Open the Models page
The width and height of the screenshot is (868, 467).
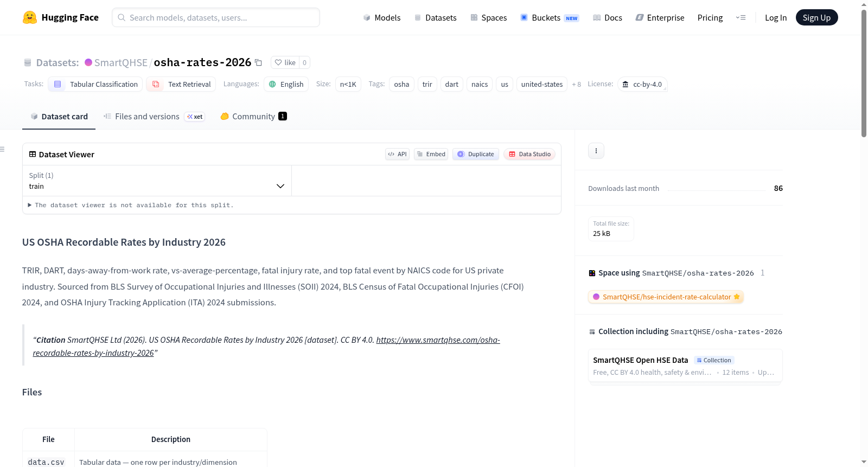(382, 18)
